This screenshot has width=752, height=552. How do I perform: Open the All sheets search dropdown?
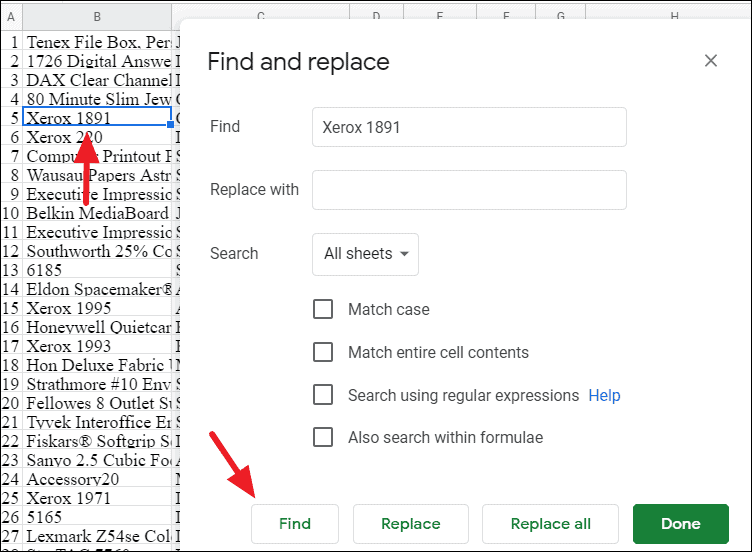(365, 254)
